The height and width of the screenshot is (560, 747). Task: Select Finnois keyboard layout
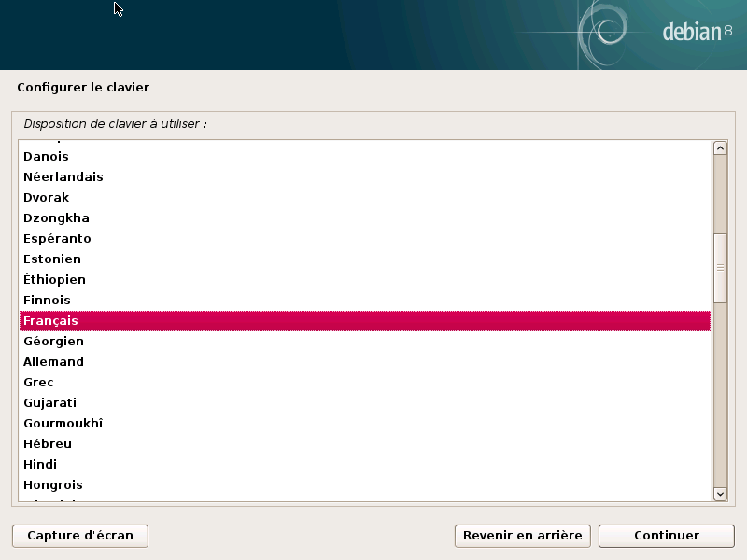tap(47, 301)
